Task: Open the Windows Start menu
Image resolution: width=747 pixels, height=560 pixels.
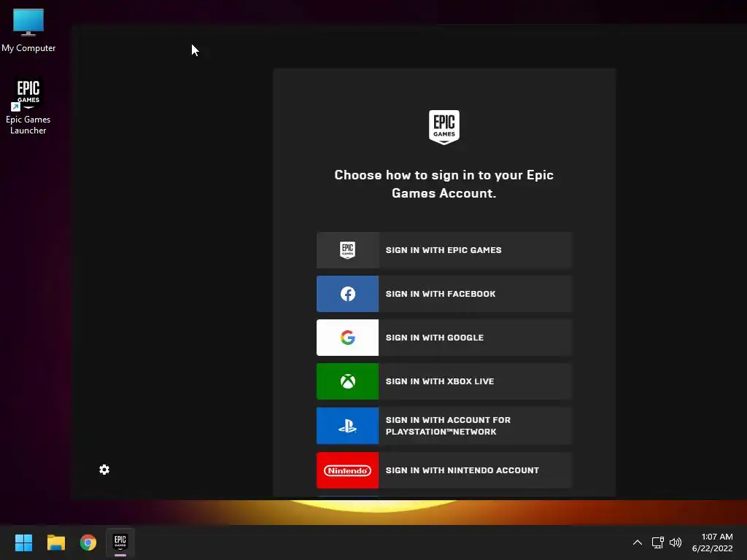Action: (23, 542)
